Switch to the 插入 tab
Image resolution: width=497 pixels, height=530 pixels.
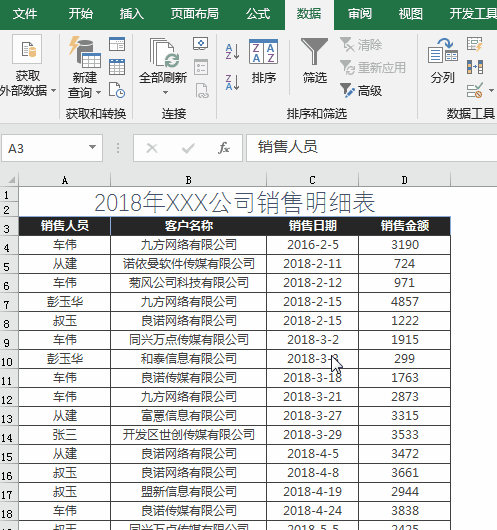tap(132, 14)
